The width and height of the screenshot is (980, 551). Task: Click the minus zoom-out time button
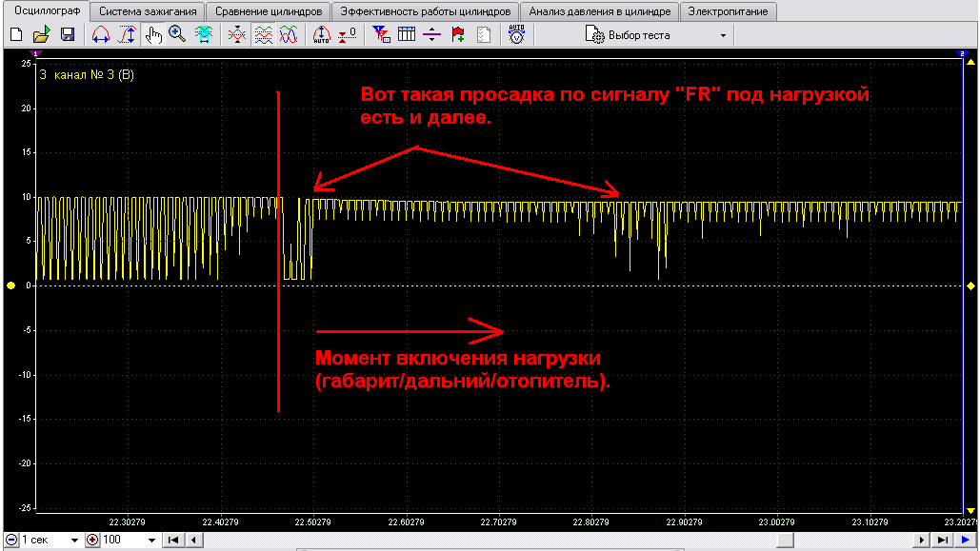[x=11, y=540]
